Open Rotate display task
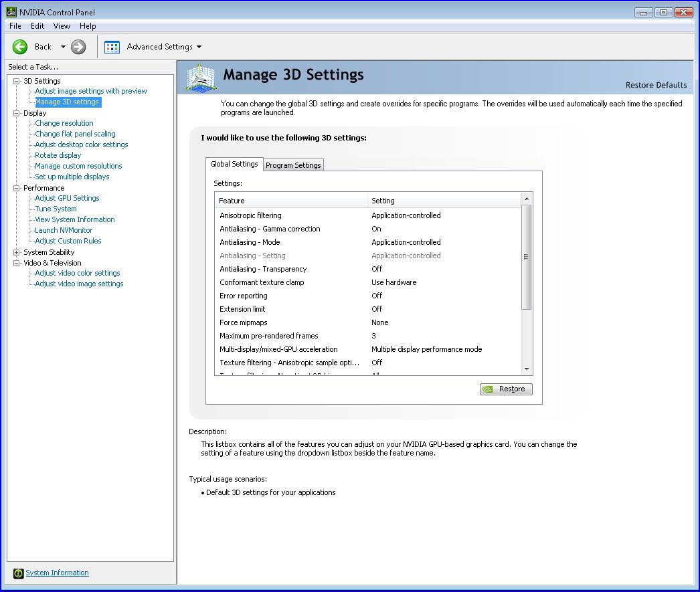Viewport: 700px width, 592px height. tap(58, 155)
